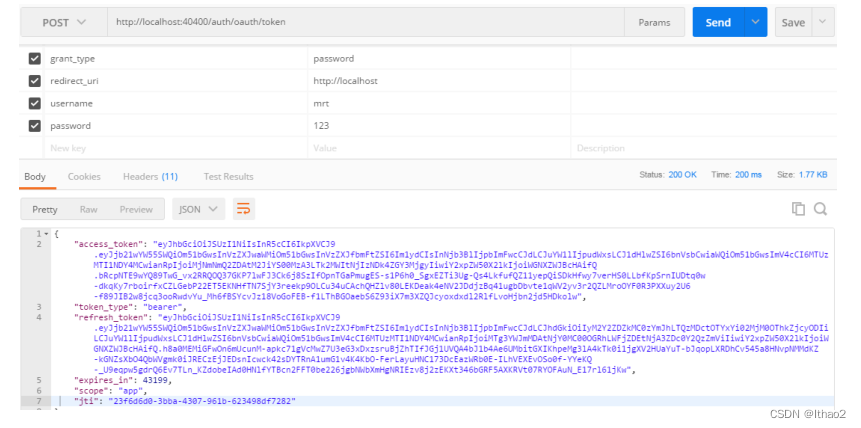The image size is (861, 428).
Task: Click the empty Value placeholder field
Action: pyautogui.click(x=439, y=148)
